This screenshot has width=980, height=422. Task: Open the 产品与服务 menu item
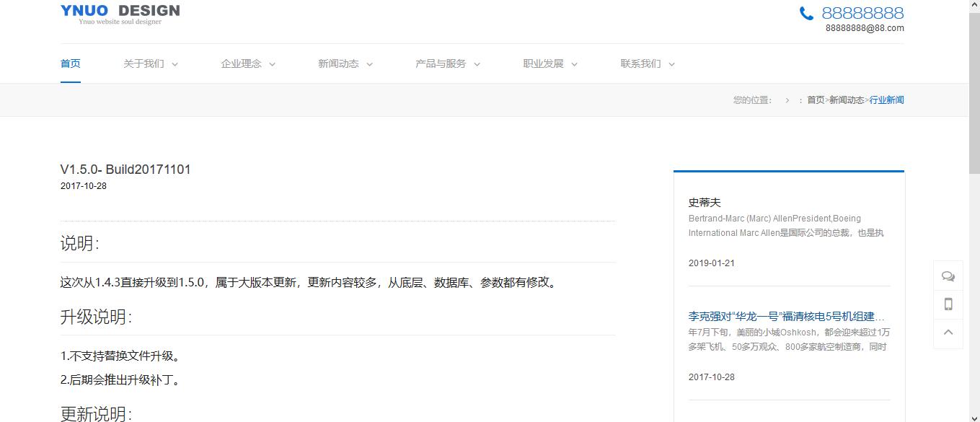441,63
